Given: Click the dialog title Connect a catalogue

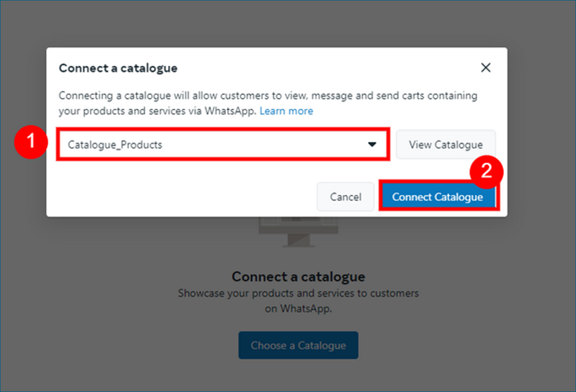Looking at the screenshot, I should [118, 68].
